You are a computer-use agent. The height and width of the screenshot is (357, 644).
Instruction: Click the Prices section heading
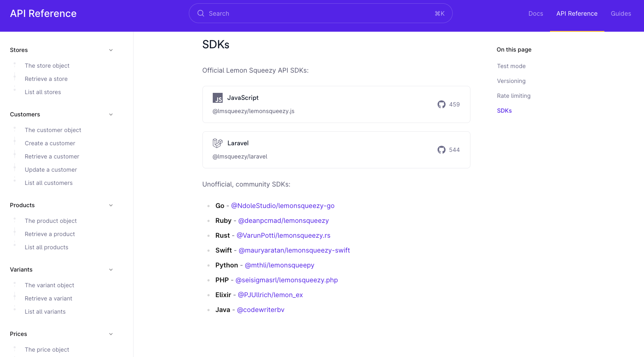point(19,334)
